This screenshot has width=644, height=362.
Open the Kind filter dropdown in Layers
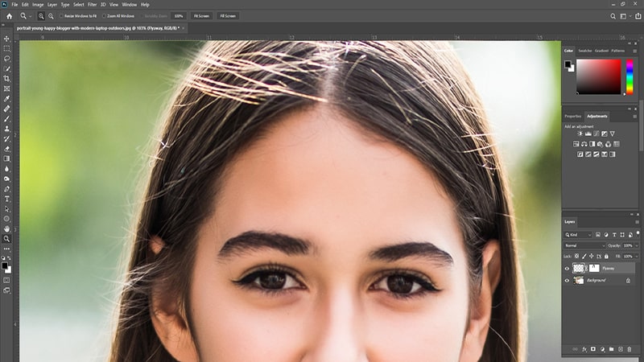[580, 234]
